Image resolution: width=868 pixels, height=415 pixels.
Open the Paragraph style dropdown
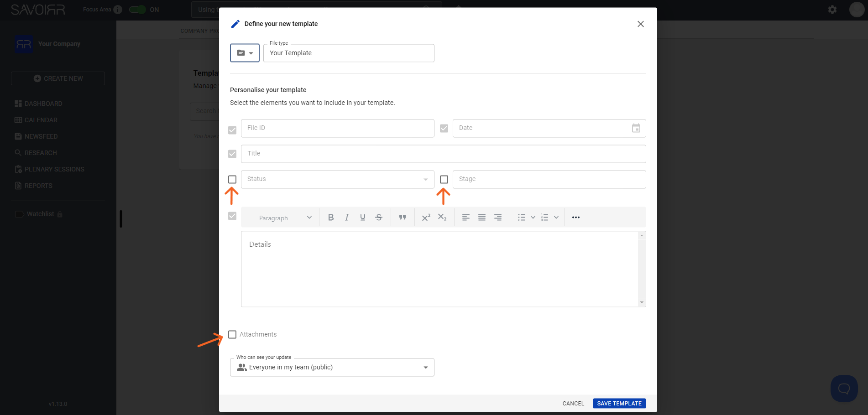285,218
